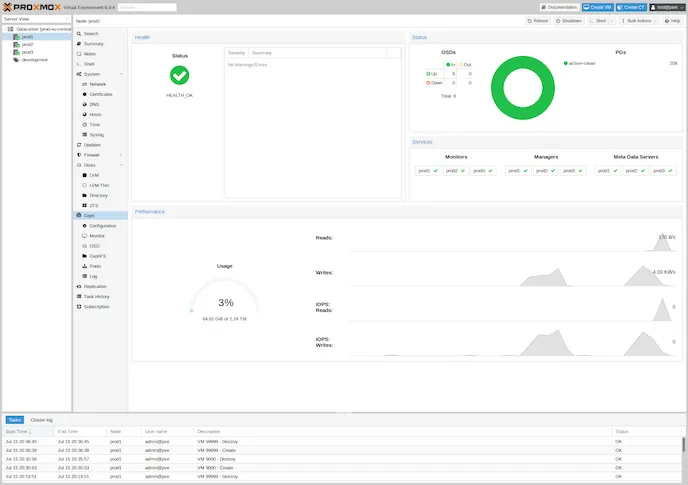Click the Notes icon in node menu

pyautogui.click(x=79, y=54)
